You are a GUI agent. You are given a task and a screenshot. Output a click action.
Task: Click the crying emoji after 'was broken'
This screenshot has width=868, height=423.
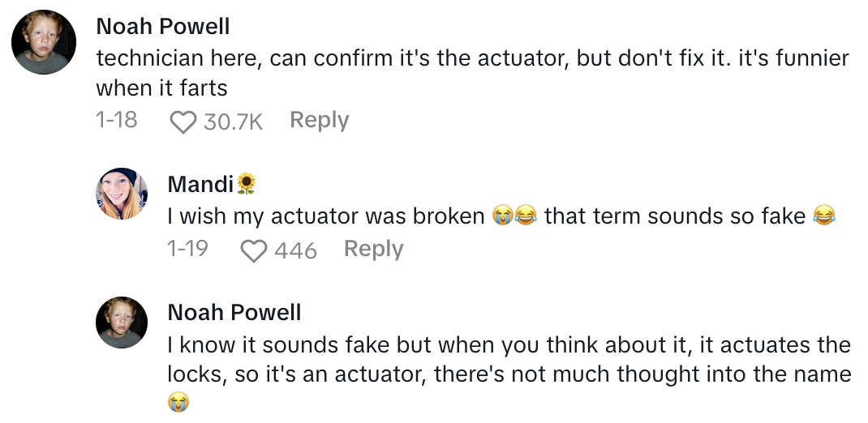[504, 216]
